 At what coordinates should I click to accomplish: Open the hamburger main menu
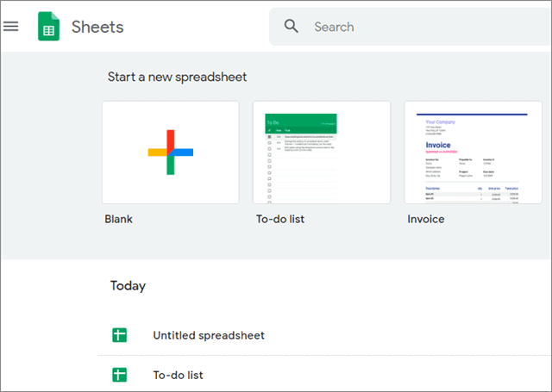(11, 26)
